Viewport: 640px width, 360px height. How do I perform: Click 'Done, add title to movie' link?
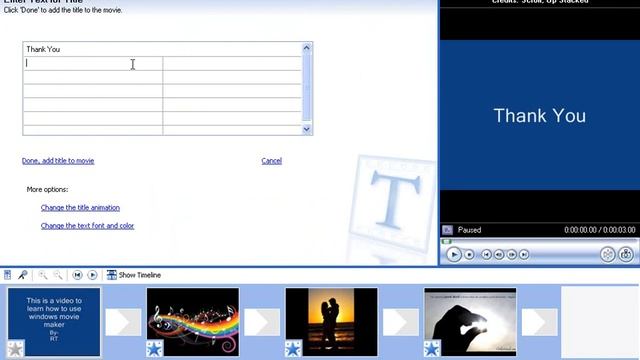58,161
